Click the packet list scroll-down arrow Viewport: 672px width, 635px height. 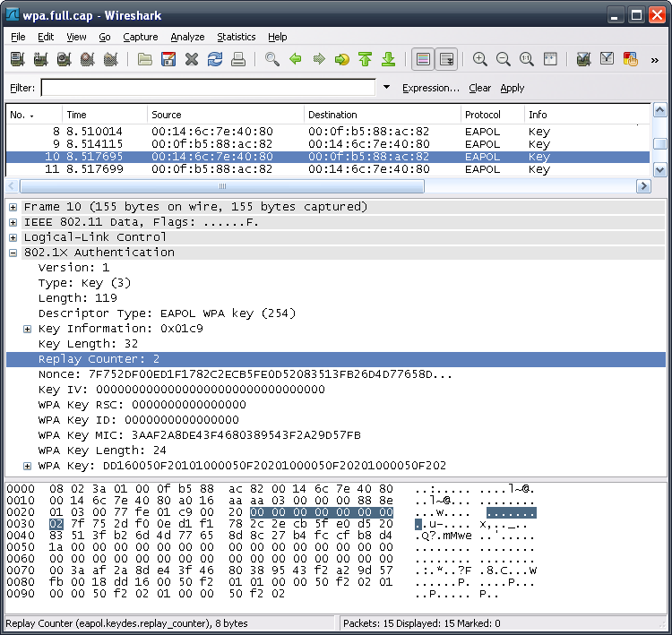coord(660,170)
